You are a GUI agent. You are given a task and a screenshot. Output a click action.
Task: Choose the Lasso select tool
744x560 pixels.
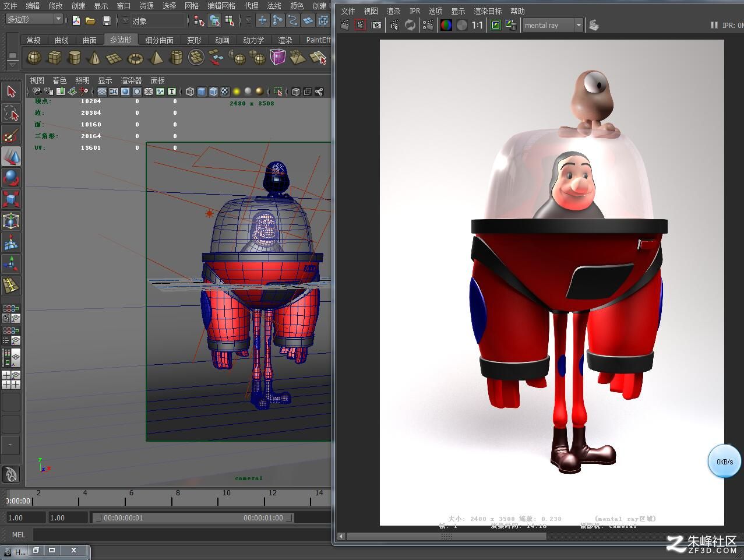[x=11, y=113]
